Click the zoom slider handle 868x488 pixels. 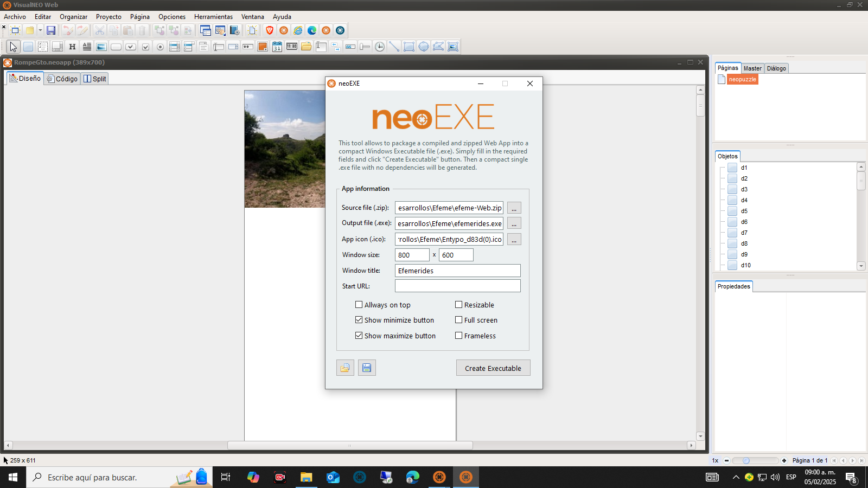(746, 460)
